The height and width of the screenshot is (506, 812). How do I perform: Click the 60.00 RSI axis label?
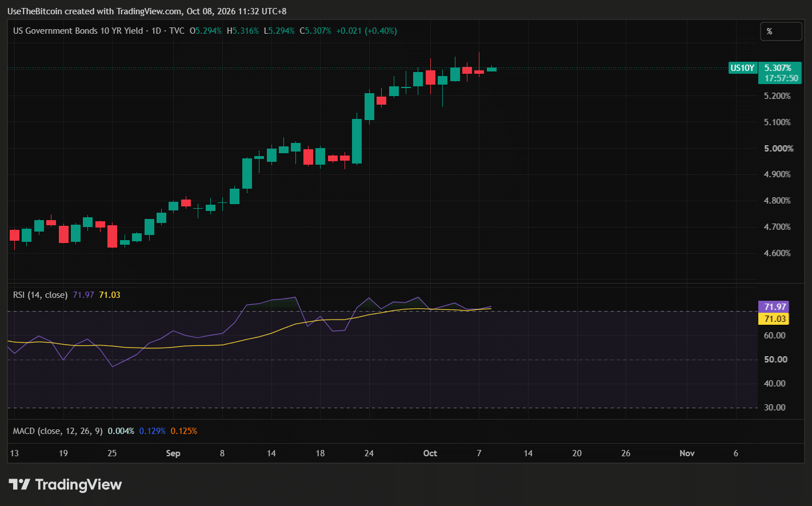point(775,336)
